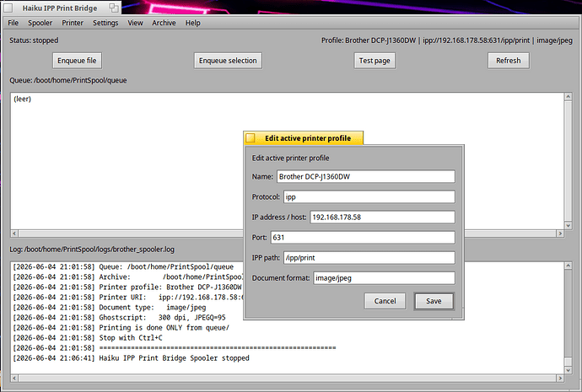Click the 'Haiku IPP Print Bridge' title tab
The width and height of the screenshot is (582, 392).
pos(62,8)
